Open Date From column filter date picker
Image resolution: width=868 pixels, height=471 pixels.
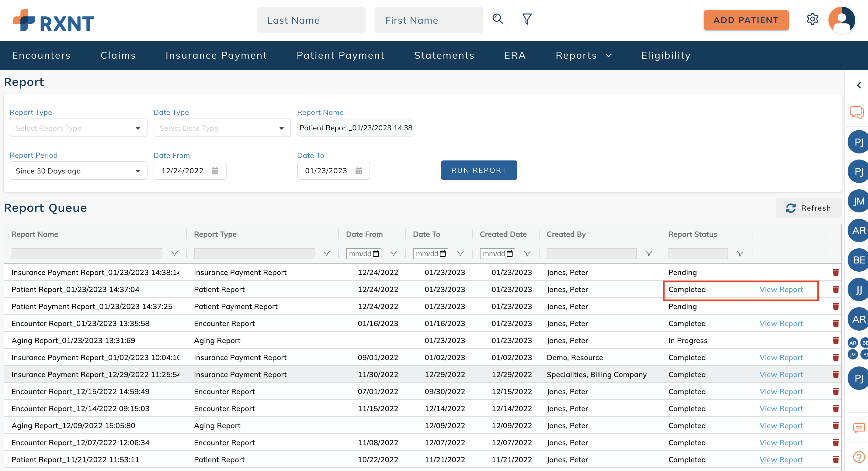[376, 253]
